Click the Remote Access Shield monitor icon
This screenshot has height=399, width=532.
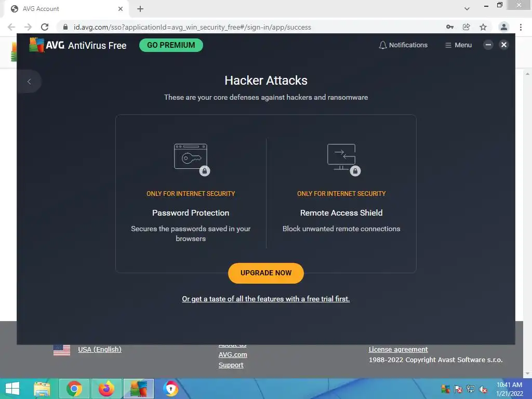(343, 159)
